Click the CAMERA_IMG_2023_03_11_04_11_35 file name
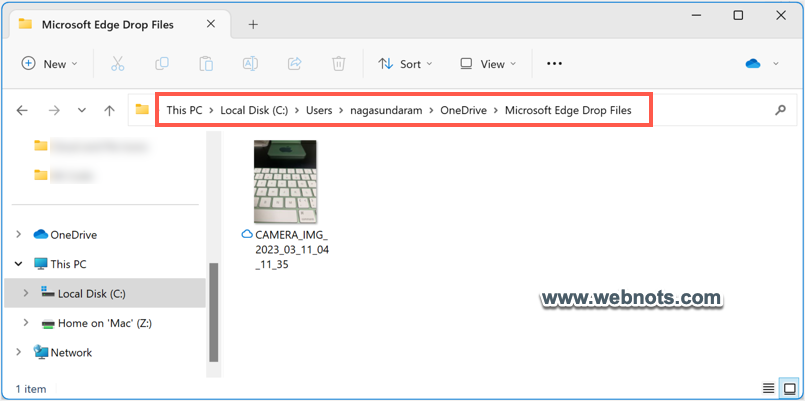805x401 pixels. (292, 251)
